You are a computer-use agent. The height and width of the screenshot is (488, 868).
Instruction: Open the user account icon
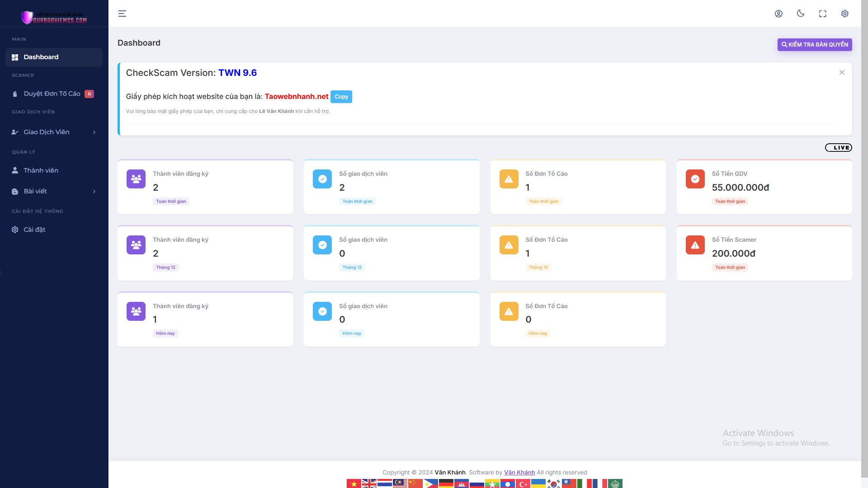pos(779,14)
